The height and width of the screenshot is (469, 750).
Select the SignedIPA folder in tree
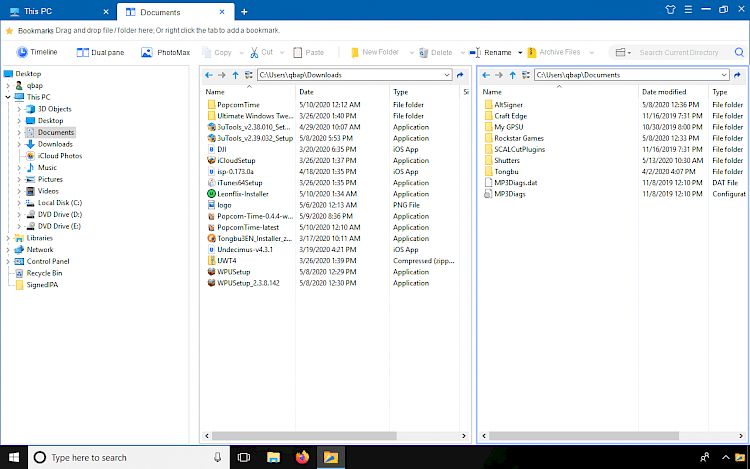[42, 285]
